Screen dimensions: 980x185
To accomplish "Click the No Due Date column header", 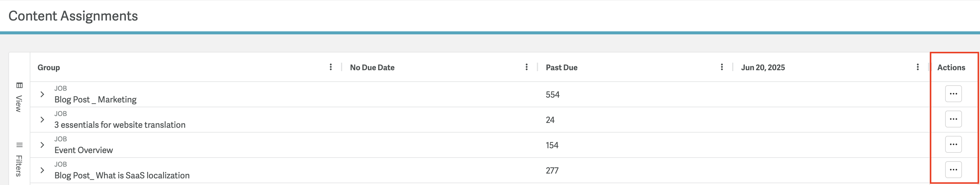I will click(372, 67).
